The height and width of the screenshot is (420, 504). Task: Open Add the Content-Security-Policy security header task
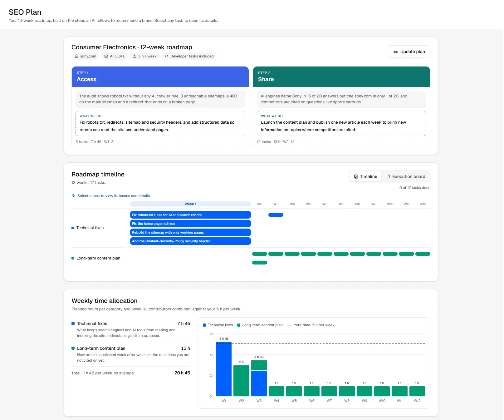(x=190, y=241)
